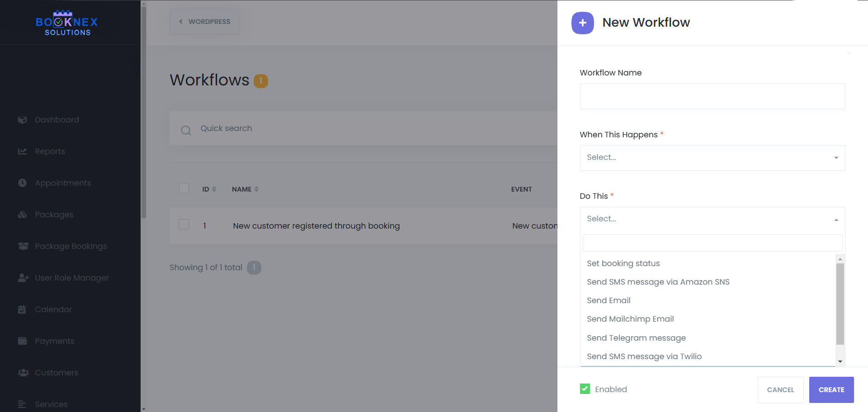
Task: Click the Appointments clock icon
Action: [x=22, y=183]
